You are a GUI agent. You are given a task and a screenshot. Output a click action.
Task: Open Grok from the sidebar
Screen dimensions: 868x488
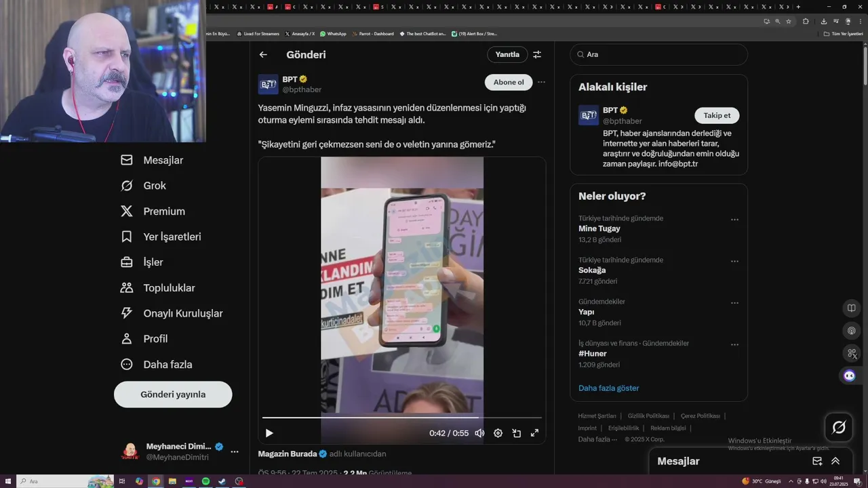pyautogui.click(x=143, y=186)
